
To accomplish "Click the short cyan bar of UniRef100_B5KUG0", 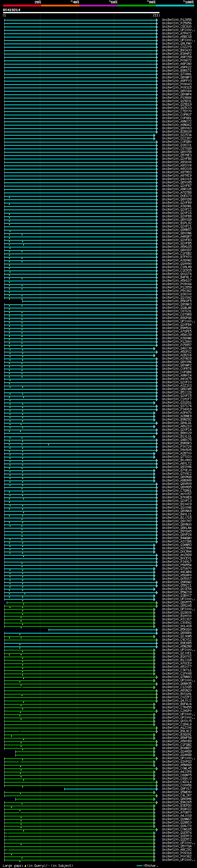I will point(103,629).
